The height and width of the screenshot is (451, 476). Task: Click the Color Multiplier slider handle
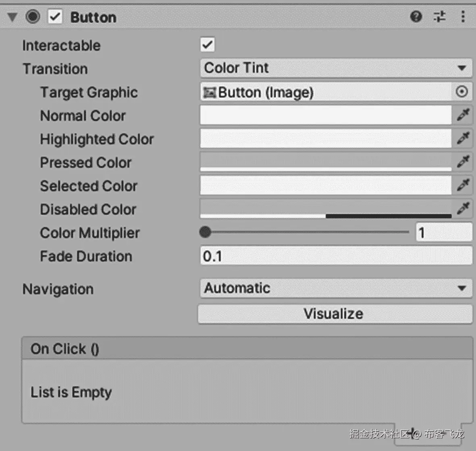[206, 232]
